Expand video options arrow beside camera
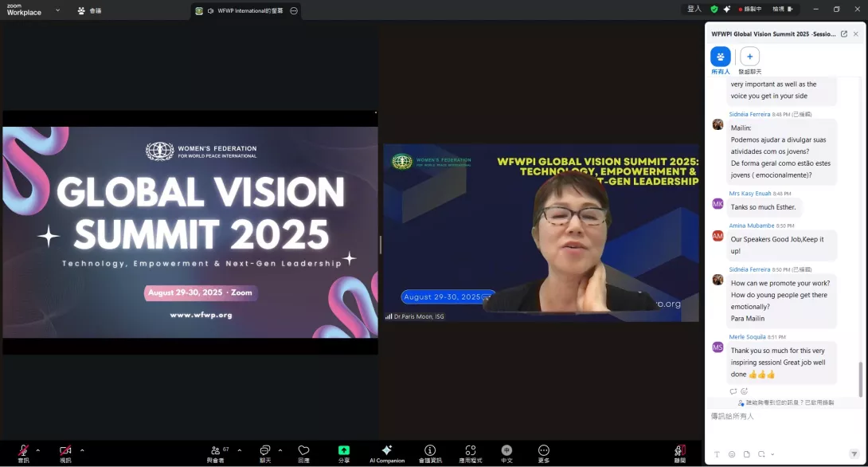This screenshot has width=868, height=467. 82,450
